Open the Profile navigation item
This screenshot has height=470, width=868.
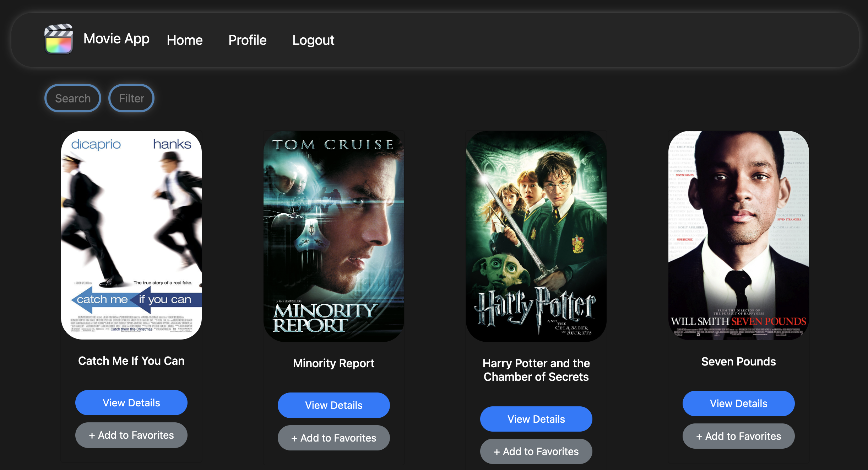[248, 40]
